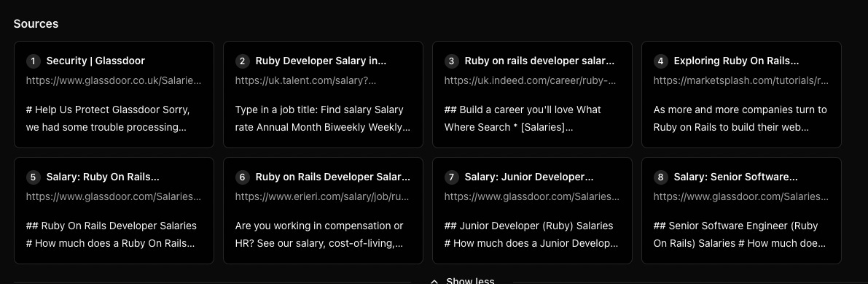Open source card 2 Ruby Developer Salary
The image size is (868, 284).
coord(323,94)
